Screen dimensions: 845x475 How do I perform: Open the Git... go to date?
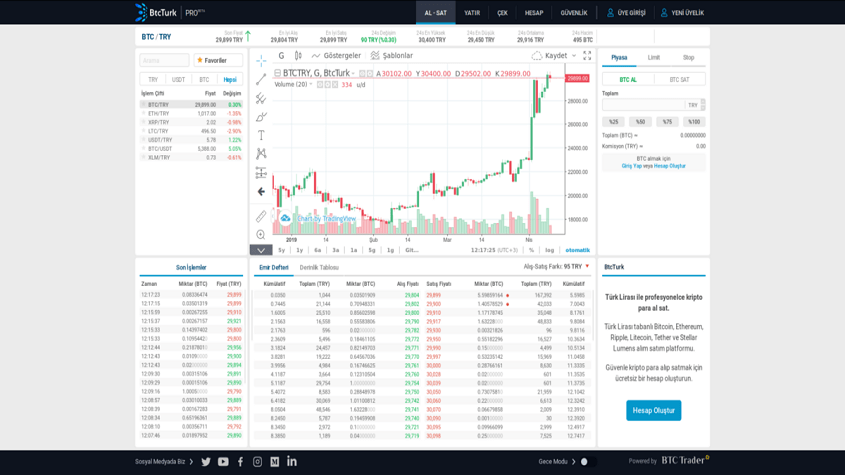[x=412, y=250]
